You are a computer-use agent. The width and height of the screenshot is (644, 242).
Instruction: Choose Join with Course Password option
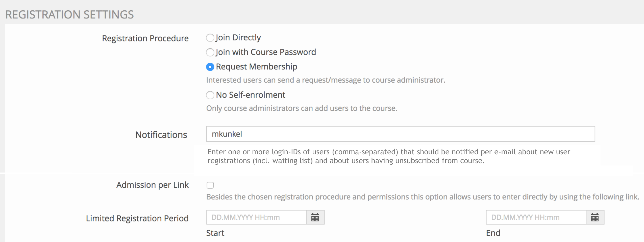coord(210,52)
